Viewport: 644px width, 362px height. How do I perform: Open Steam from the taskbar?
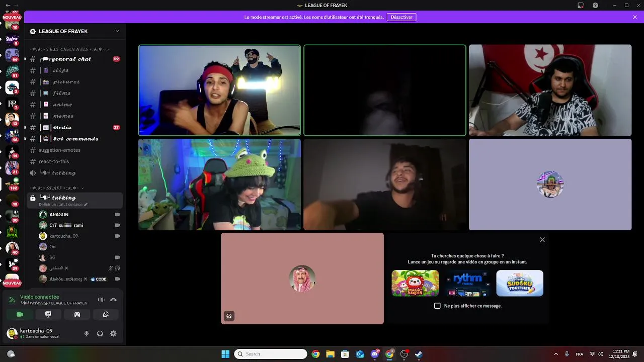click(x=419, y=354)
